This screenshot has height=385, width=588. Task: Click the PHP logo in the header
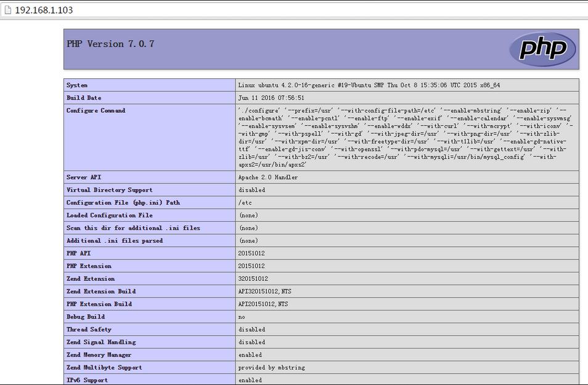point(542,49)
